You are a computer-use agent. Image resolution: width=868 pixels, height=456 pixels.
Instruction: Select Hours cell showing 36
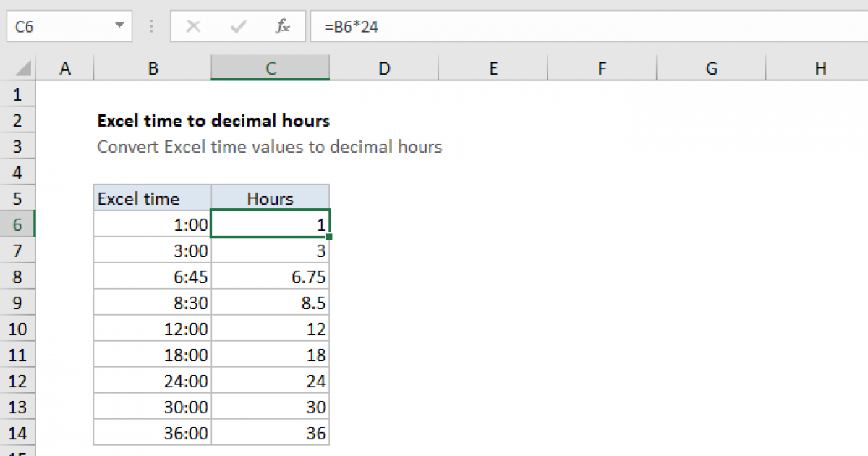point(271,433)
